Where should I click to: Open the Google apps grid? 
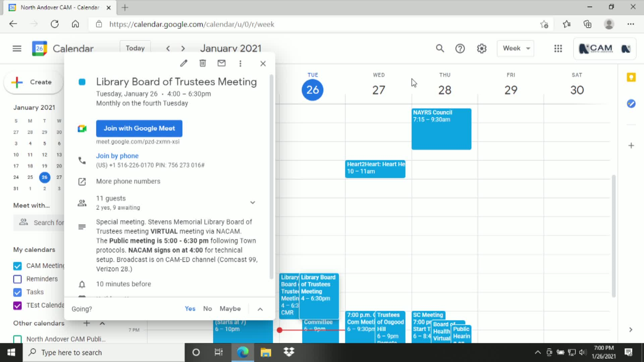558,49
